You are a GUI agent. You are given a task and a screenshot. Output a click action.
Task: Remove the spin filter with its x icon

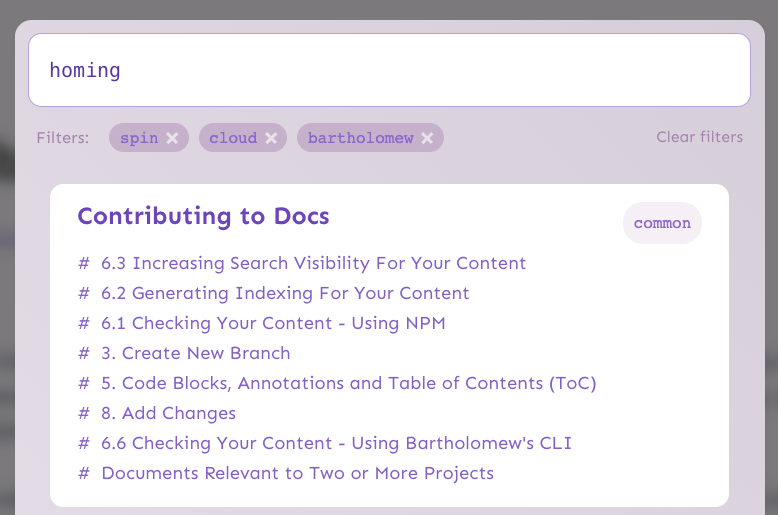click(x=172, y=138)
